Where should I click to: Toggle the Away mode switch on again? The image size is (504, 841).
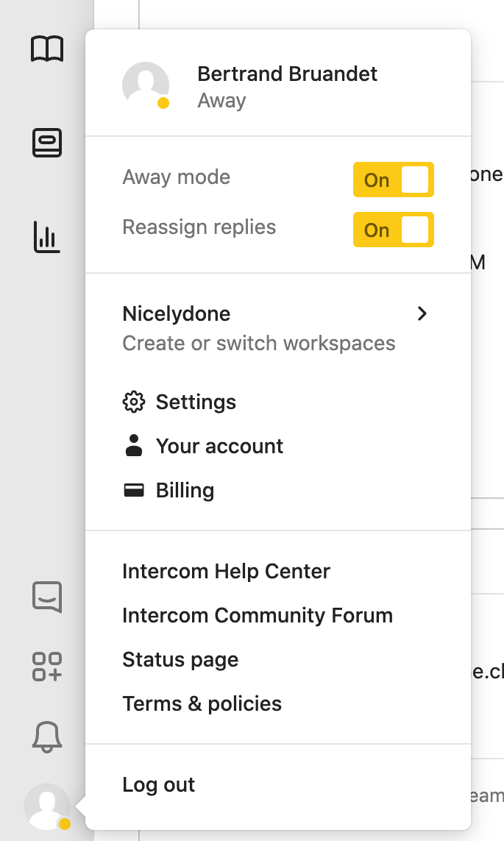point(393,179)
